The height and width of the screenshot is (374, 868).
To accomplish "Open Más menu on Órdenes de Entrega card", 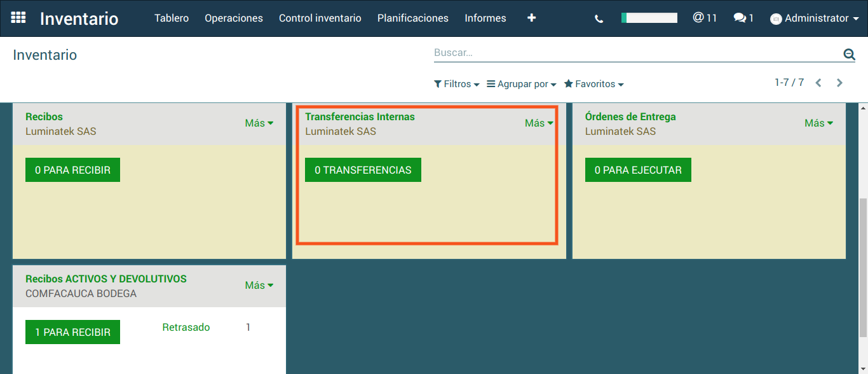I will [818, 123].
